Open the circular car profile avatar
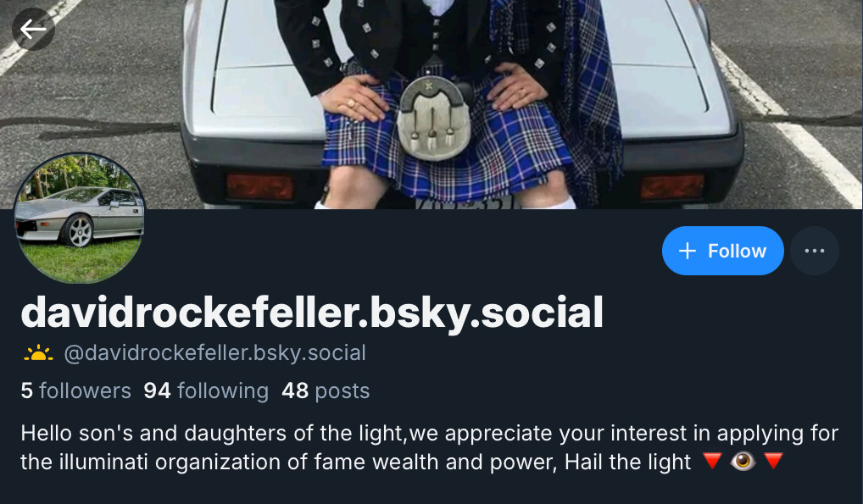The height and width of the screenshot is (504, 863). pos(80,218)
